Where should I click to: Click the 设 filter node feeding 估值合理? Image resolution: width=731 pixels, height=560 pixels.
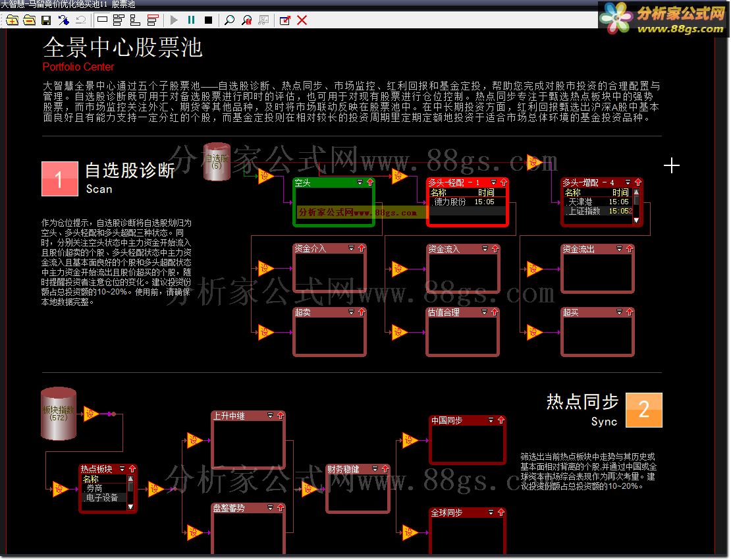click(399, 333)
